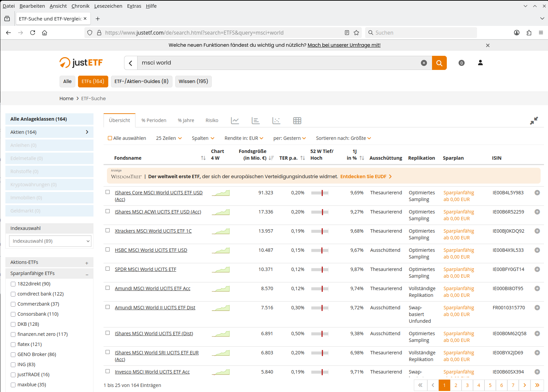
Task: Open the Indexauswahl combo box
Action: point(50,241)
